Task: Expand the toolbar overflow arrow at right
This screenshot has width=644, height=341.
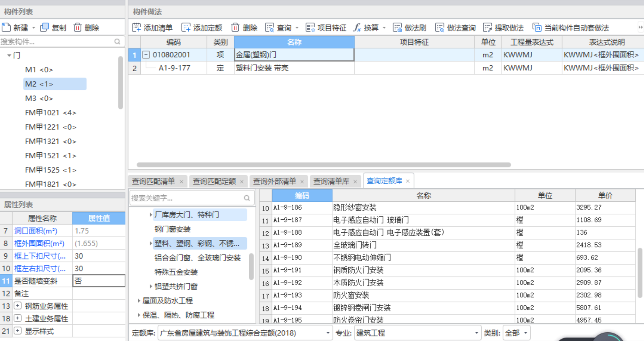Action: point(640,27)
